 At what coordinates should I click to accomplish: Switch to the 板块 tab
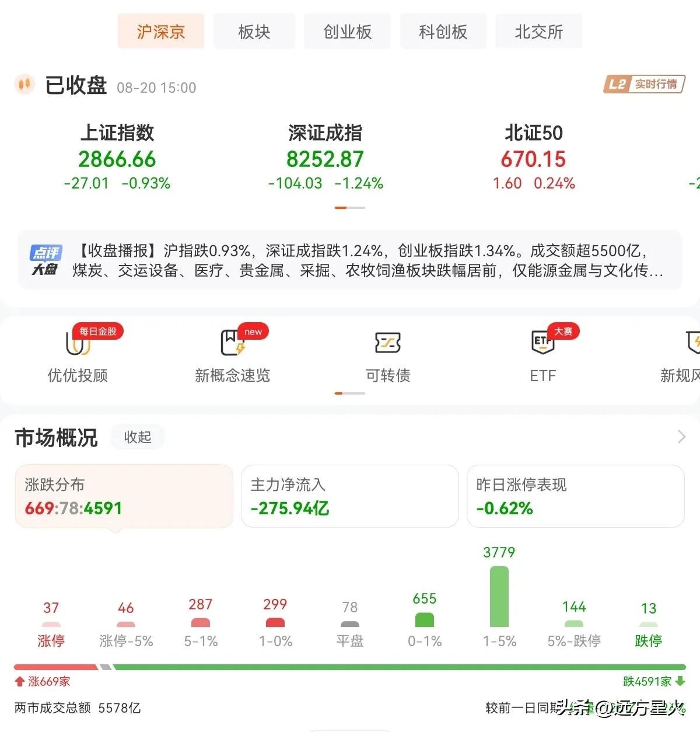pos(254,32)
